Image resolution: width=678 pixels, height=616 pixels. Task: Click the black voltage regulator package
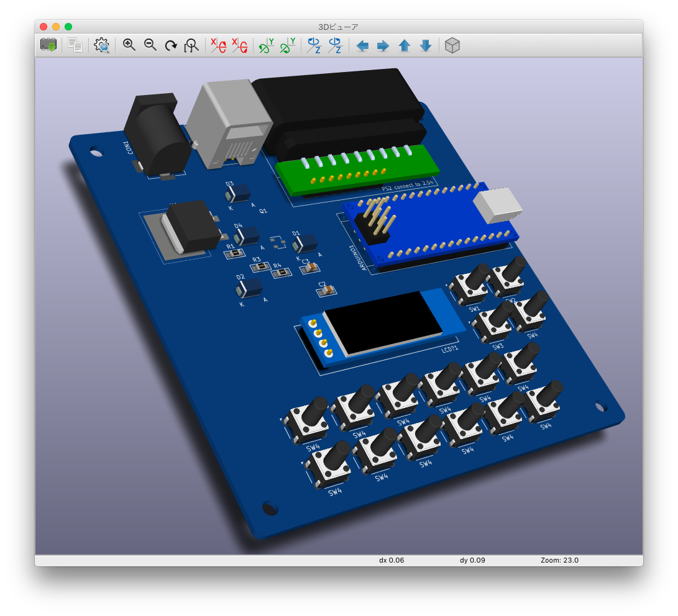pyautogui.click(x=190, y=228)
